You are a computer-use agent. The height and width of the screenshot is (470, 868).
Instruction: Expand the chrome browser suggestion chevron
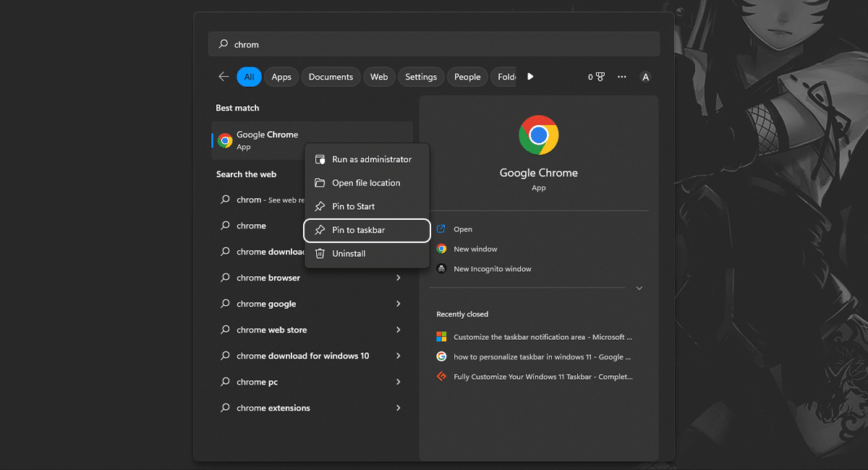point(399,278)
